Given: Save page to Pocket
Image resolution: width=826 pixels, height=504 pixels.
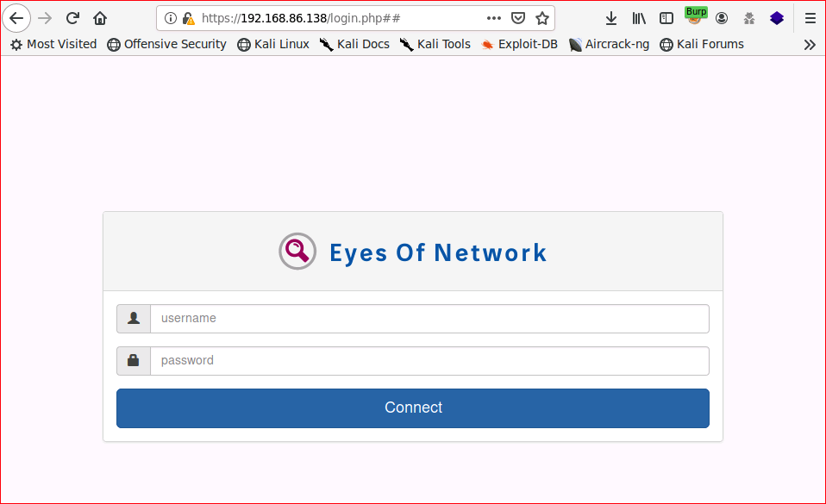Looking at the screenshot, I should (x=518, y=18).
